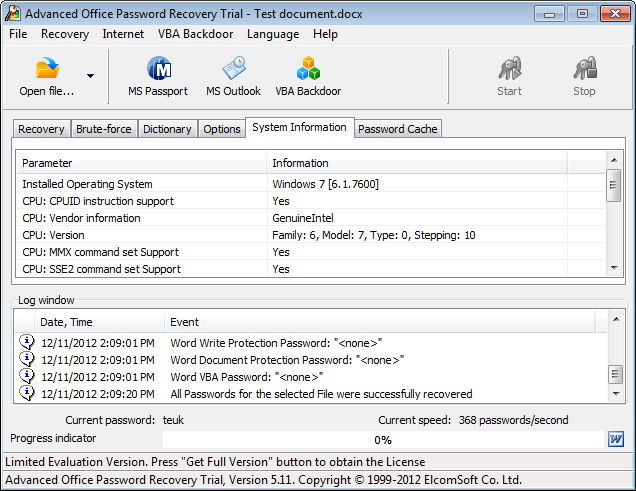
Task: Click info icon for All Passwords recovered entry
Action: [27, 393]
